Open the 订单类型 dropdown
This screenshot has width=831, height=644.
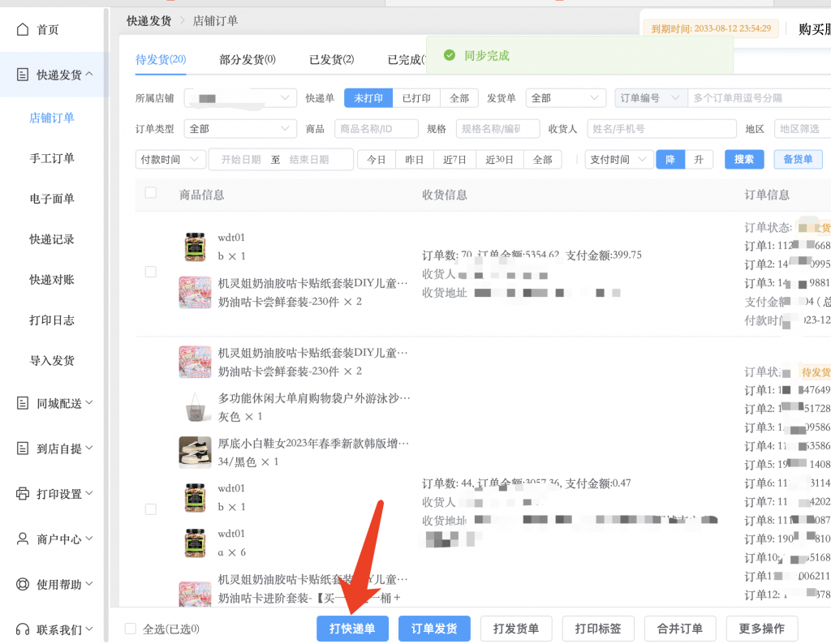pos(240,129)
